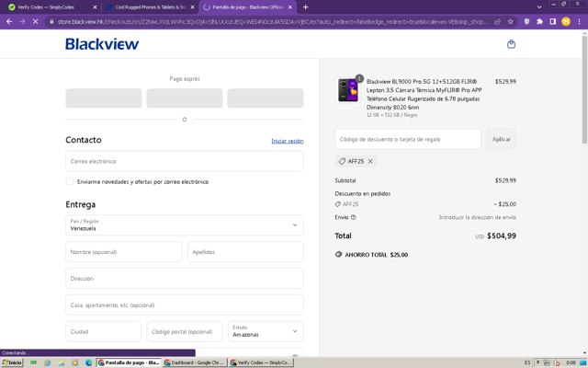Click the Pantalla de pago taskbar button
588x368 pixels.
point(129,362)
